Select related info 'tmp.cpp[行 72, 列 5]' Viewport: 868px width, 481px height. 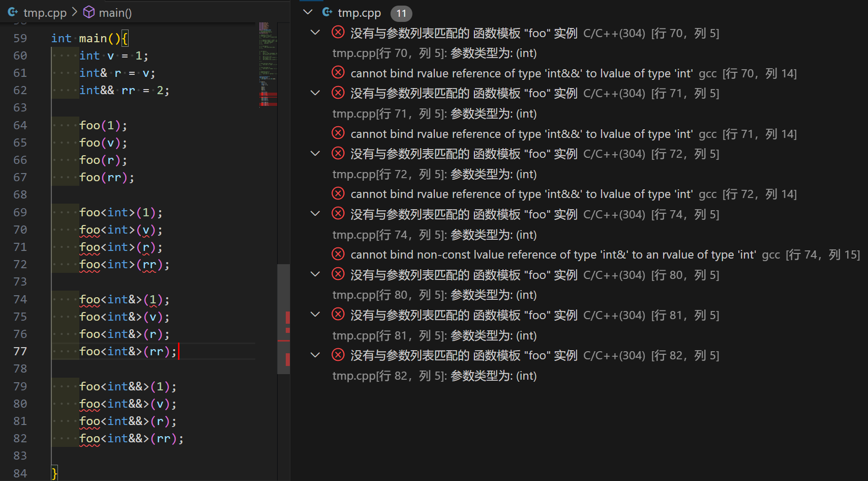click(434, 174)
